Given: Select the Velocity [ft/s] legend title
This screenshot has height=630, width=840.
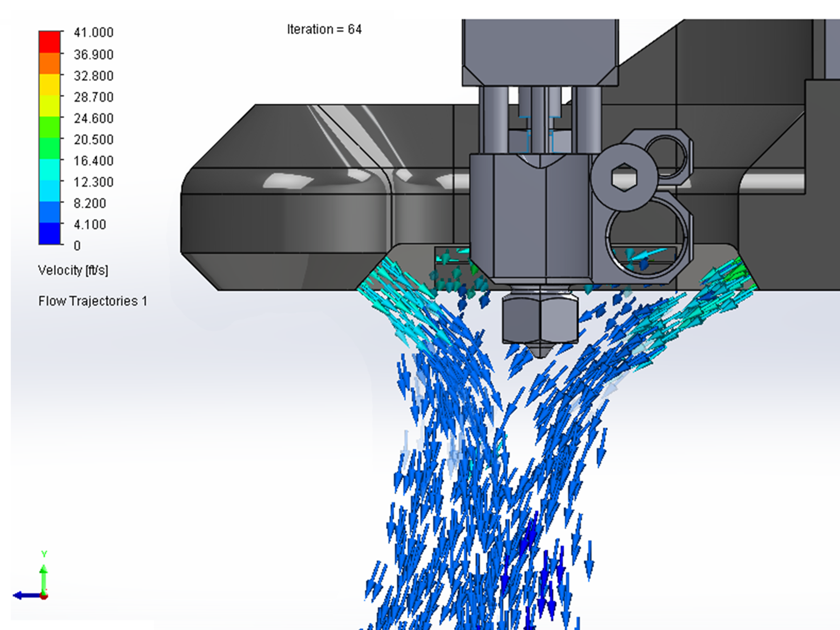Looking at the screenshot, I should click(x=73, y=270).
